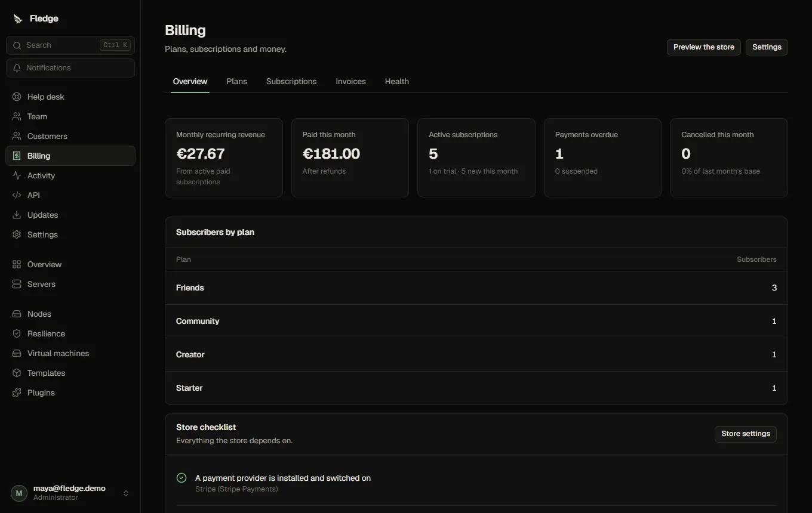Click the Billing receipt icon
This screenshot has height=513, width=812.
[17, 156]
